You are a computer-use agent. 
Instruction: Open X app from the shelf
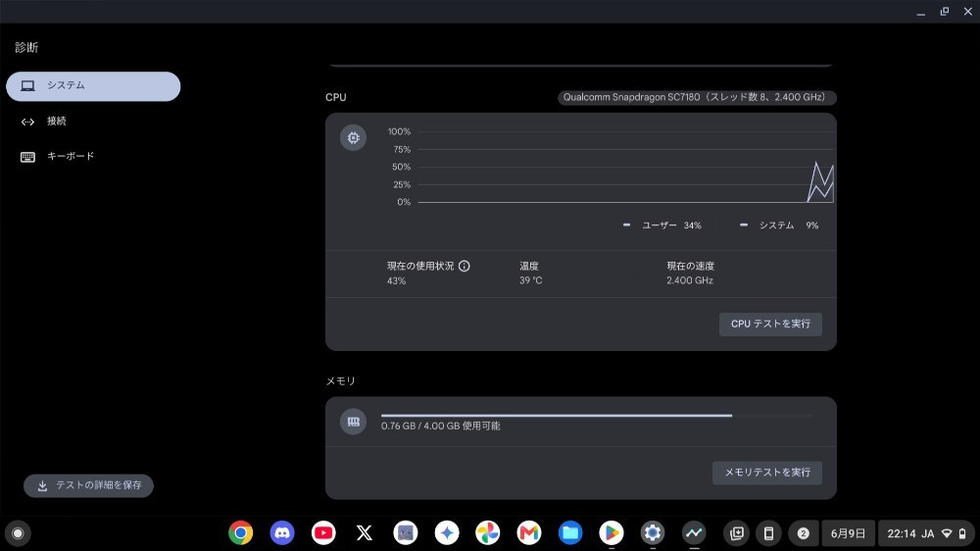[x=365, y=533]
